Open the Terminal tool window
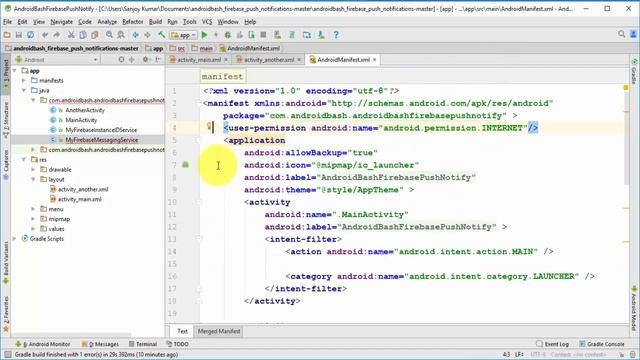 pos(143,344)
